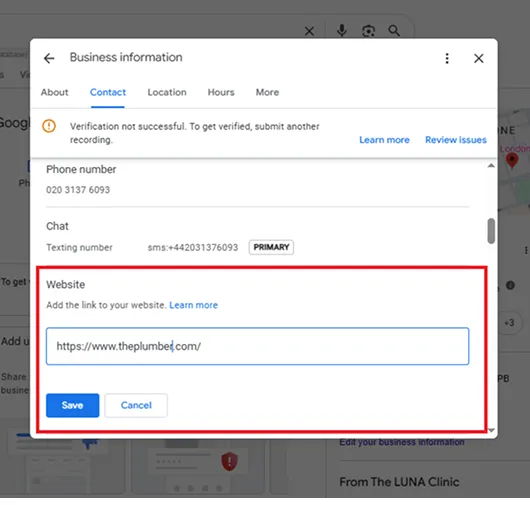Click the search by image lens icon
Screen dimensions: 530x505
[368, 31]
